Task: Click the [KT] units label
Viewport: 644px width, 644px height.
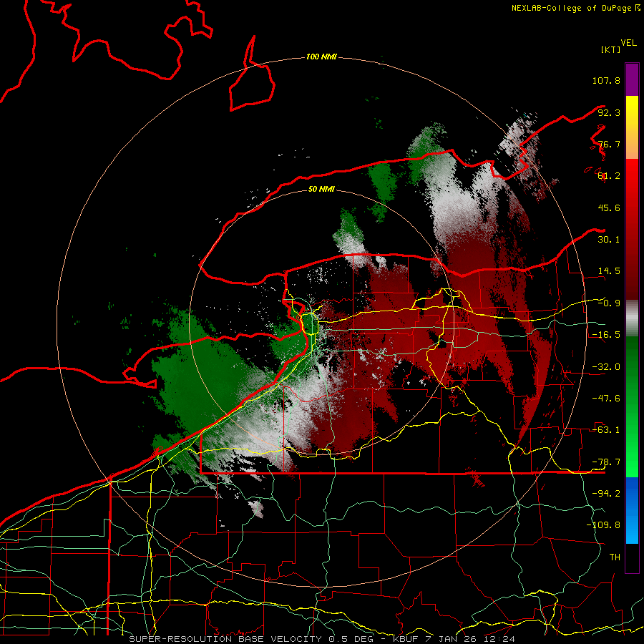Action: [611, 49]
